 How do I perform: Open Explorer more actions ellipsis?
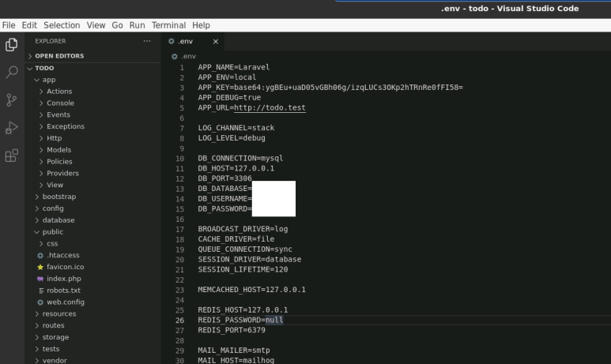pos(147,41)
